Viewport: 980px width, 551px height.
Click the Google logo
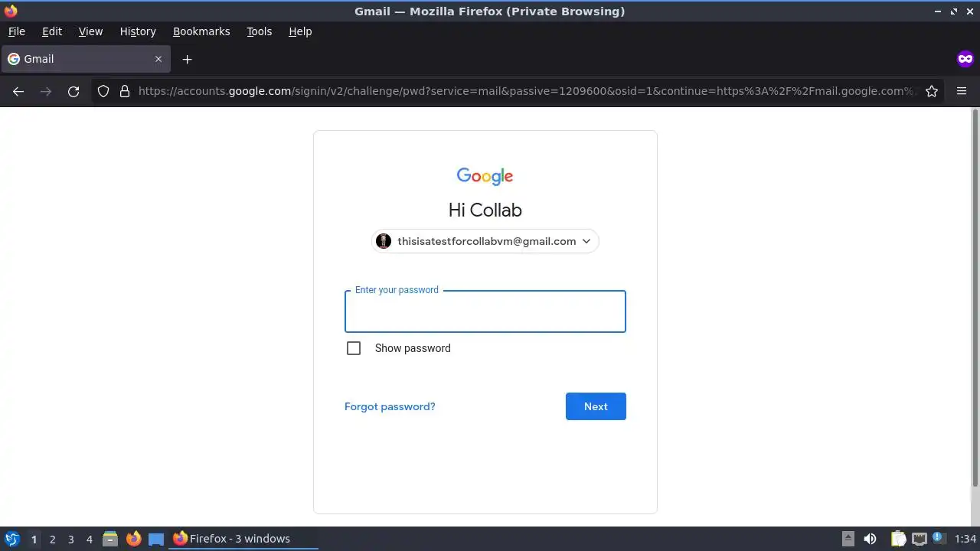coord(485,176)
